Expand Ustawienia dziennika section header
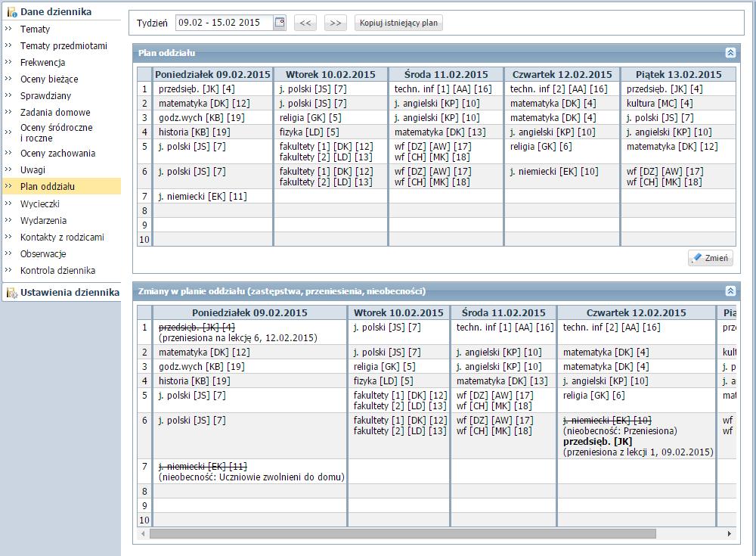This screenshot has width=756, height=556. 70,293
